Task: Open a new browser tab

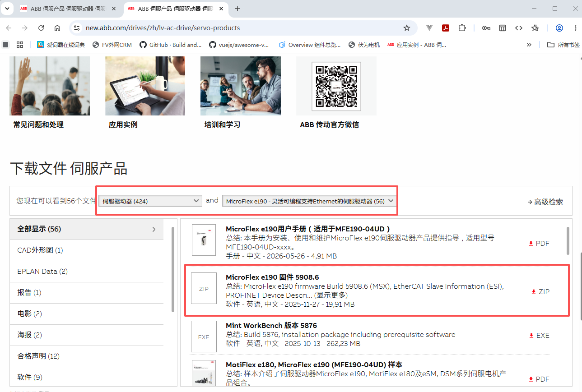Action: (x=237, y=9)
